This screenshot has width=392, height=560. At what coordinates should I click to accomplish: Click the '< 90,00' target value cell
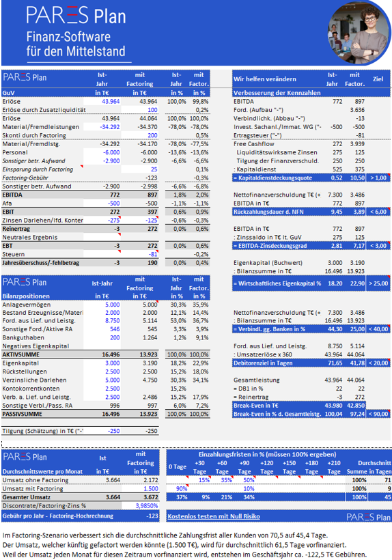click(378, 415)
